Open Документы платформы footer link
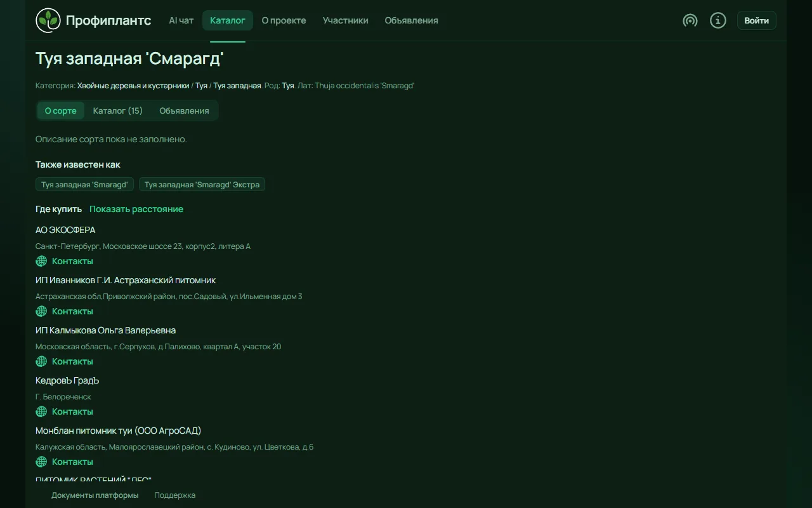812x508 pixels. pos(95,495)
